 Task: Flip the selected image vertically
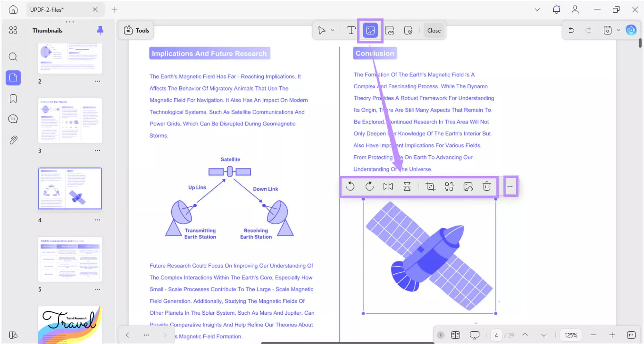tap(407, 186)
